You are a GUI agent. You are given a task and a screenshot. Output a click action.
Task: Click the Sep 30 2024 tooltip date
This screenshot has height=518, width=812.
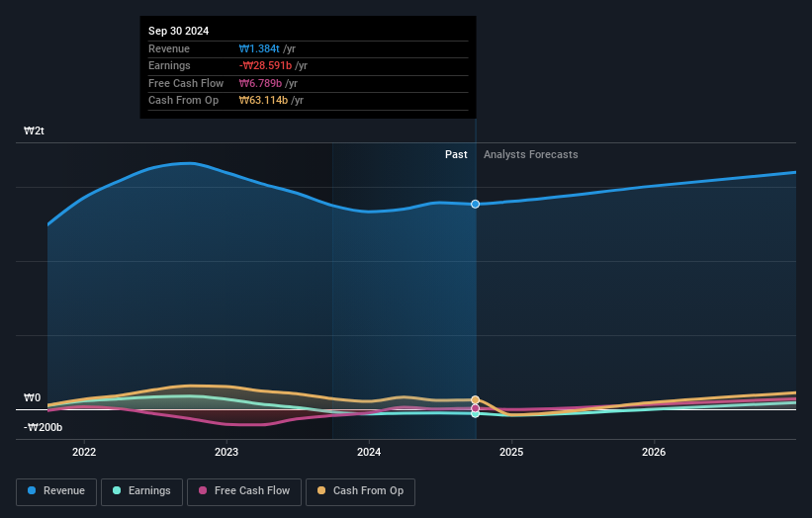coord(179,31)
